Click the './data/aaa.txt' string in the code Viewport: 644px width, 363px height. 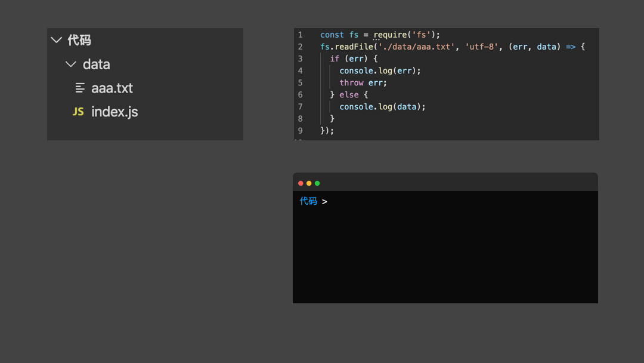[x=417, y=47]
